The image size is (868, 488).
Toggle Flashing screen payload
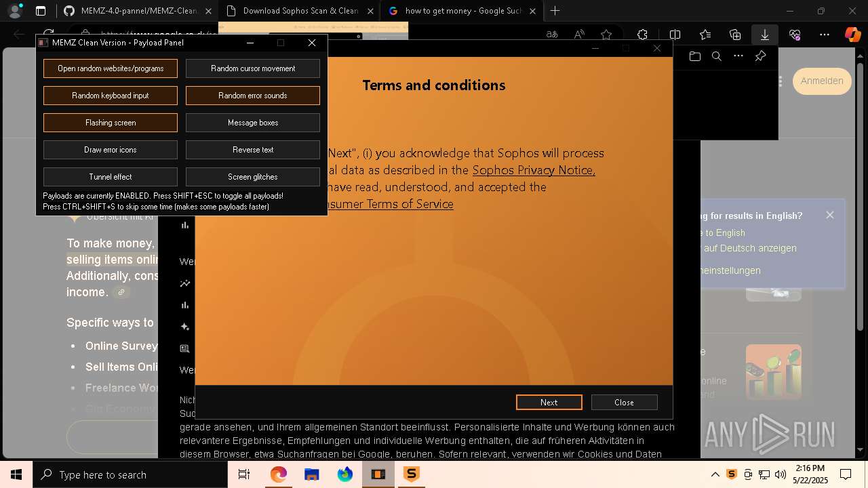[x=111, y=123]
